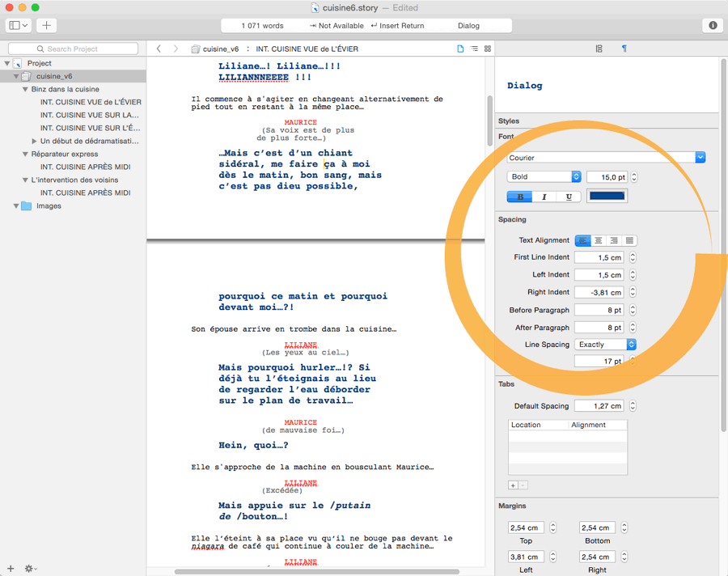Select INT. CUISINE APRÈS MIDI under Réparateur express
This screenshot has height=576, width=728.
86,167
